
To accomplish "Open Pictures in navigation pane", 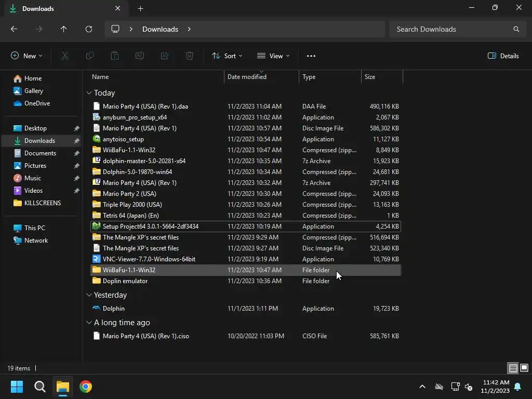I will tap(35, 166).
